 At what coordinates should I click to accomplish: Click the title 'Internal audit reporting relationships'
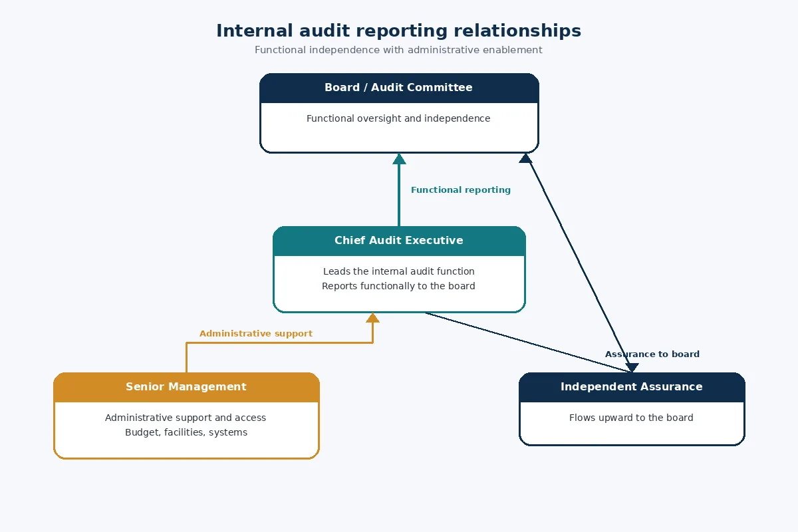click(x=398, y=31)
